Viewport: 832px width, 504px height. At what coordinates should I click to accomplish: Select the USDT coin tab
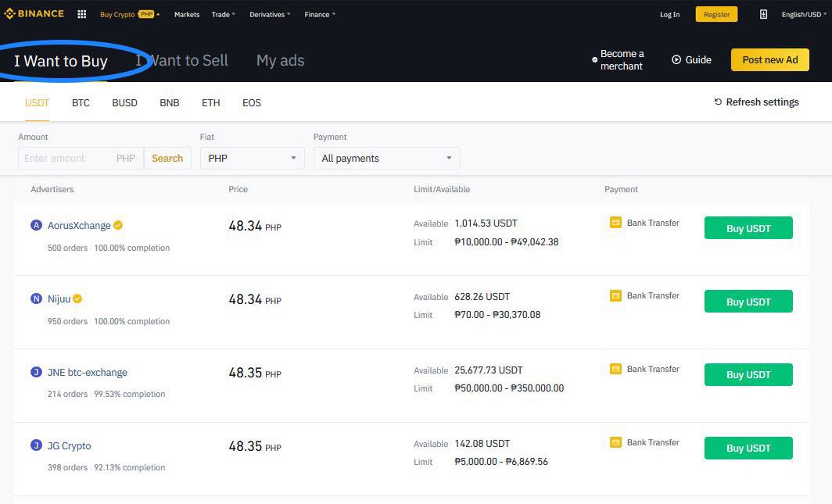(x=38, y=103)
